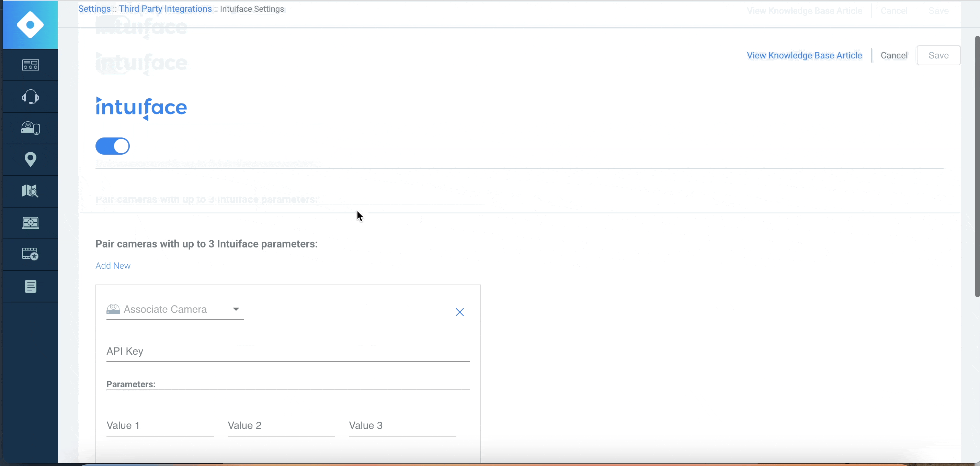
Task: Click the vertical page scrollbar
Action: 977,166
